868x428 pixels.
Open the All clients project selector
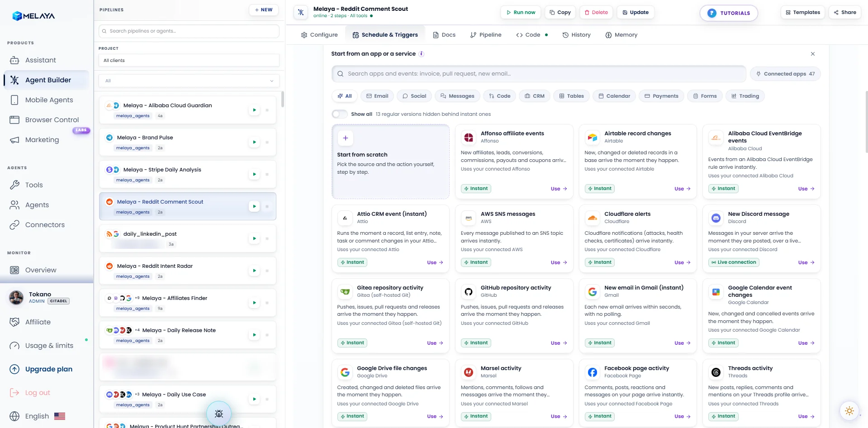(x=189, y=61)
